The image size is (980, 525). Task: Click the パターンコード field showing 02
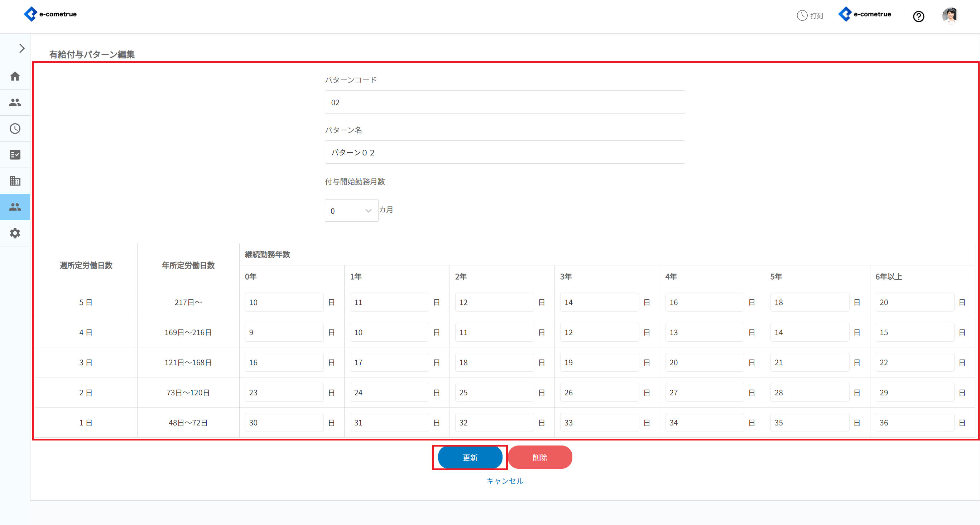click(x=504, y=102)
